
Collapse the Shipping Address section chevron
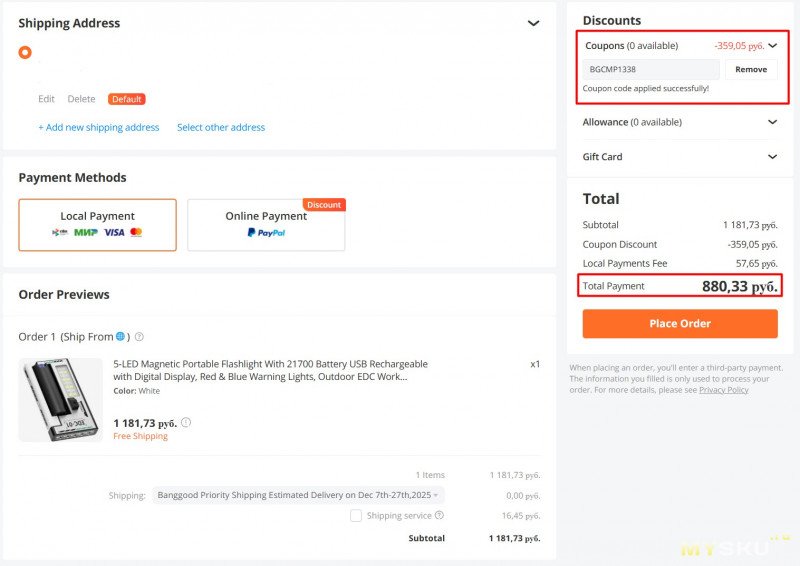[x=533, y=23]
